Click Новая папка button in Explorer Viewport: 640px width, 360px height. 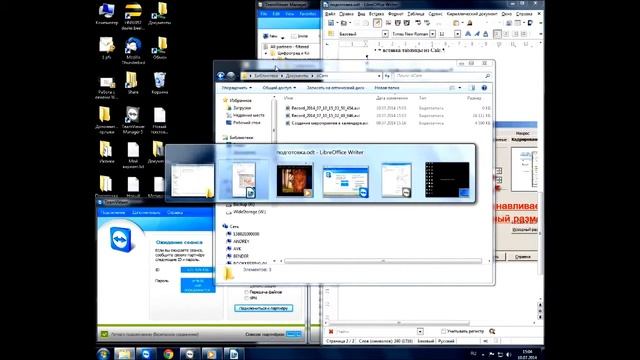pyautogui.click(x=387, y=88)
